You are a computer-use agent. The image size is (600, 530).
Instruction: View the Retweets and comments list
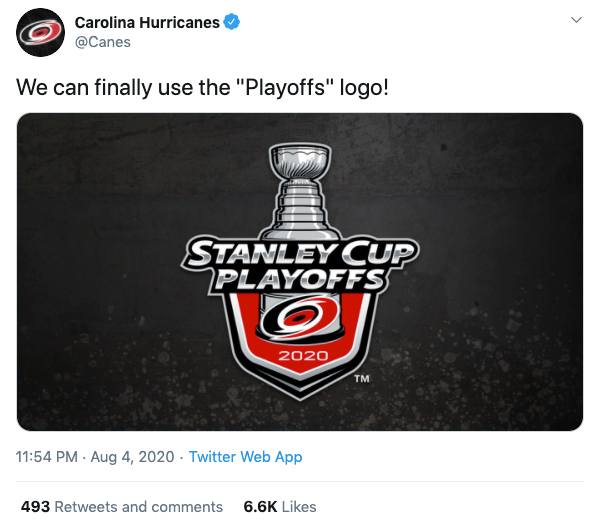138,507
